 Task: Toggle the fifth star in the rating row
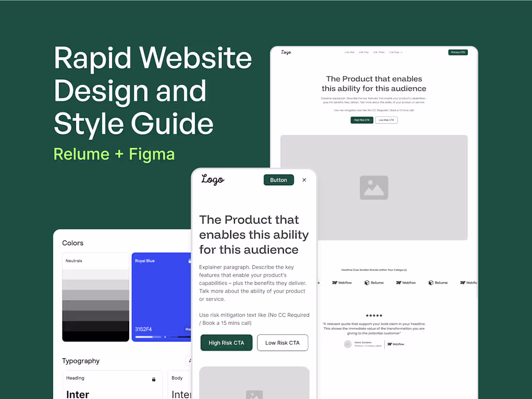coord(381,315)
